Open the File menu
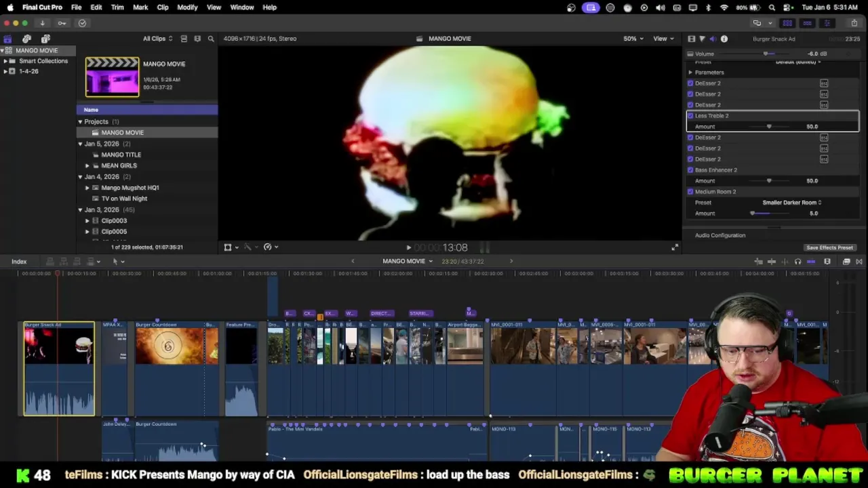The height and width of the screenshot is (488, 868). coord(77,7)
